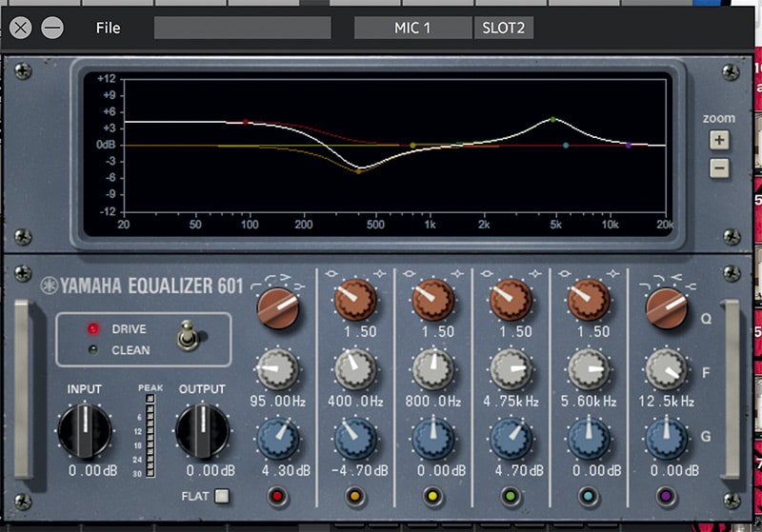Click the -4.70dB gain value
Screen dimensions: 762x532
(360, 470)
